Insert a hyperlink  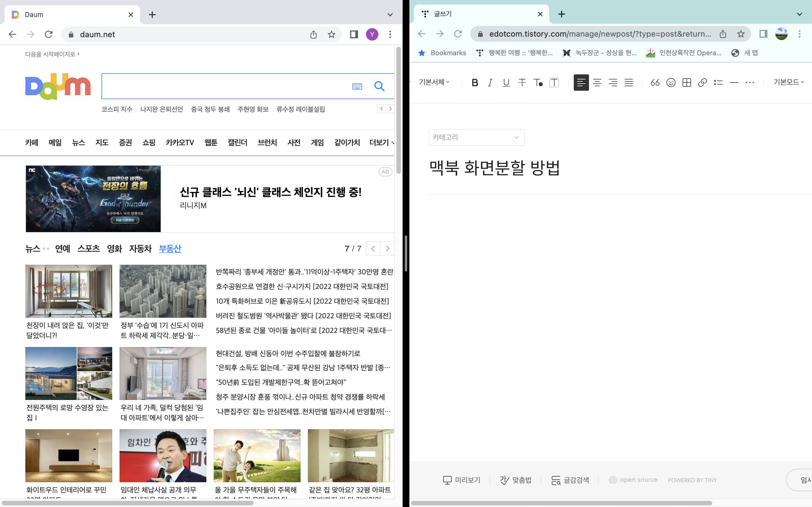702,83
